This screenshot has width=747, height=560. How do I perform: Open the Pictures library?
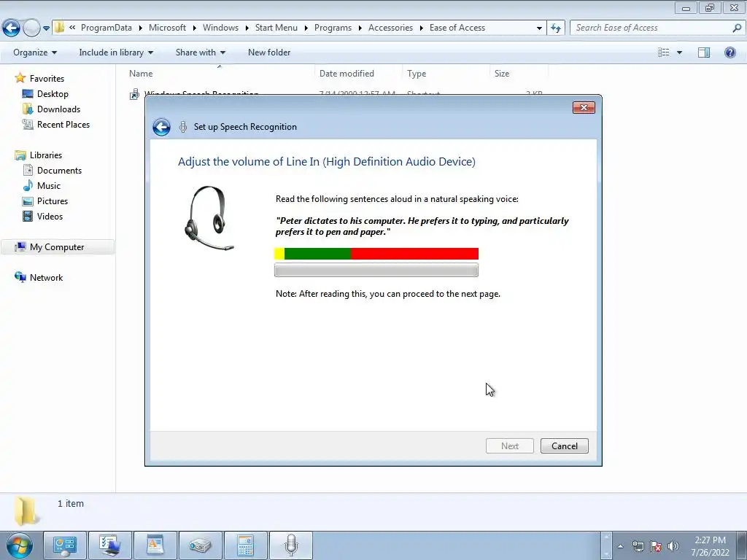pyautogui.click(x=53, y=201)
